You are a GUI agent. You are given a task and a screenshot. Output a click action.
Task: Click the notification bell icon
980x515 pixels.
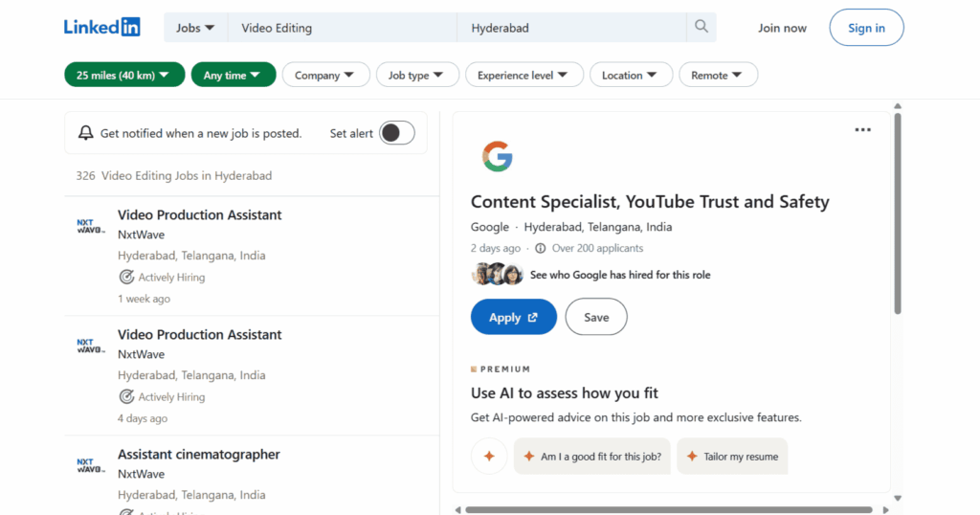click(85, 133)
